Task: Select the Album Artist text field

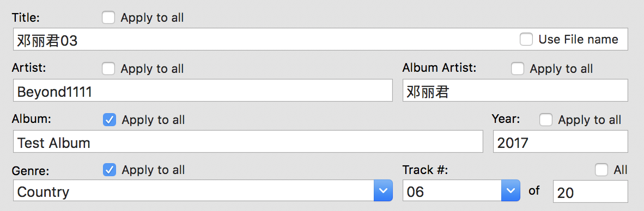Action: click(515, 90)
